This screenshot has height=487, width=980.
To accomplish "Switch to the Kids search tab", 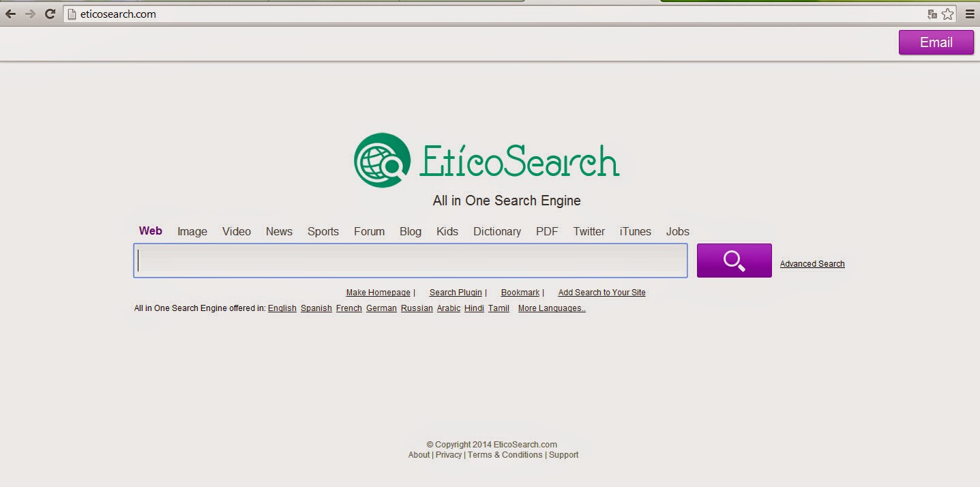I will point(447,231).
